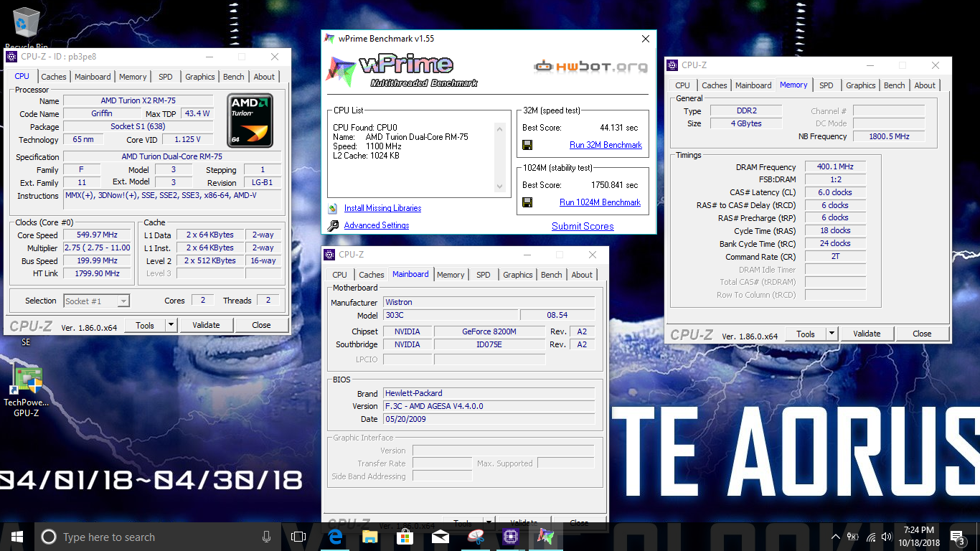Click save icon beside the 32M score
Viewport: 980px width, 551px height.
(x=527, y=145)
